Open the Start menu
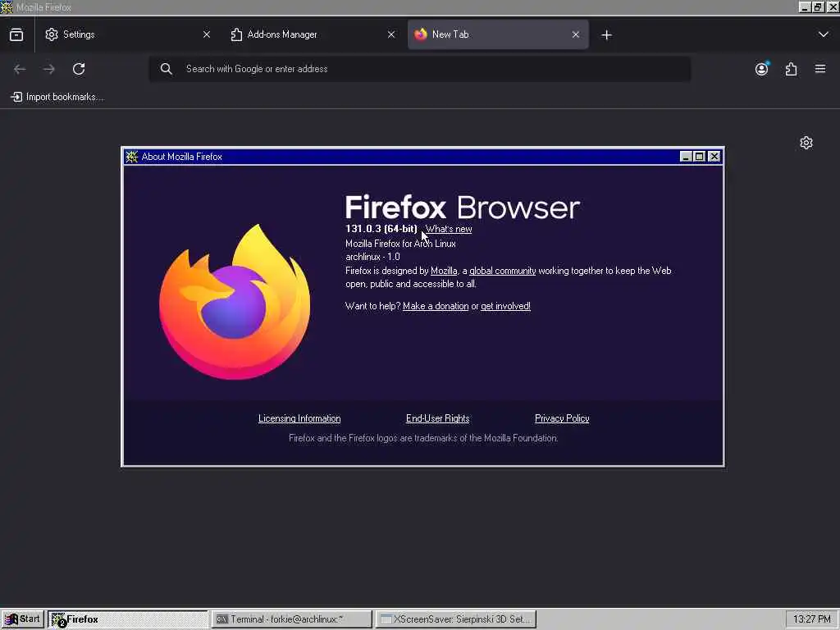This screenshot has width=840, height=630. point(22,619)
